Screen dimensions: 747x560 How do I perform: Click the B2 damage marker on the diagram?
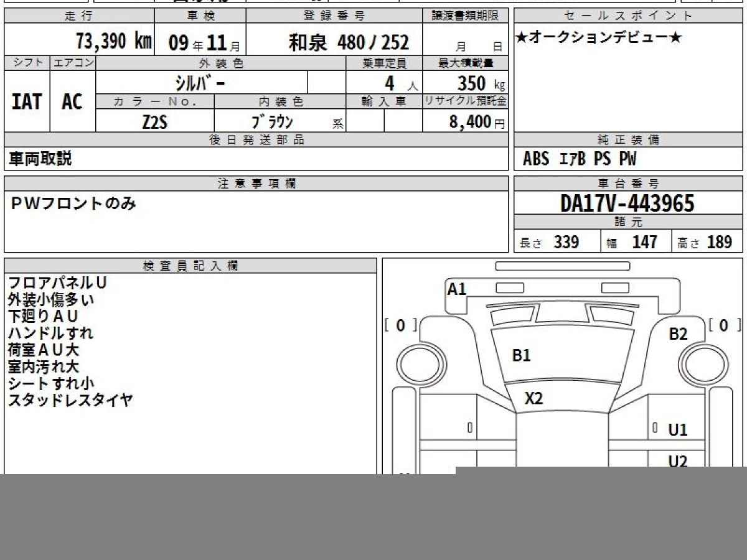678,334
